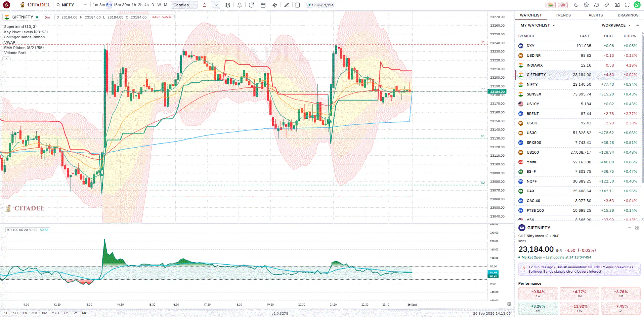Switch to the ALERTS tab

[x=596, y=15]
